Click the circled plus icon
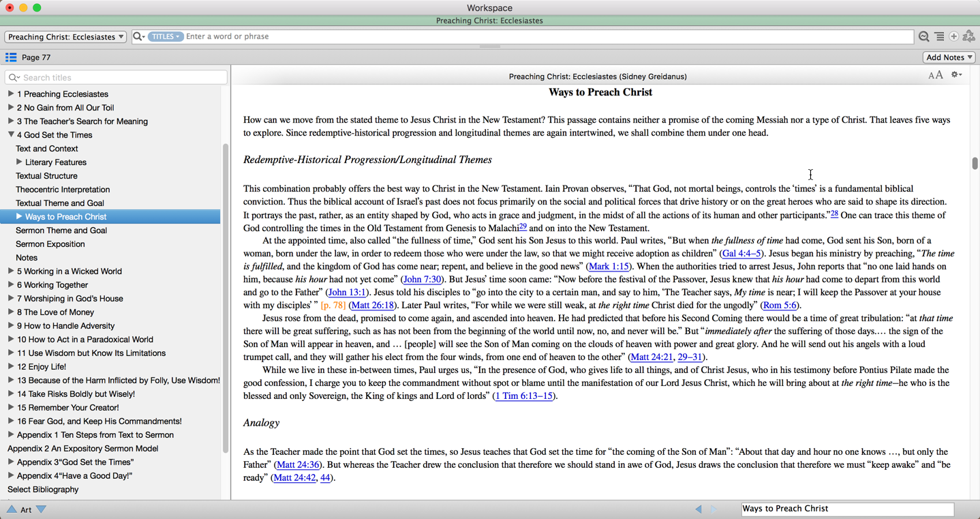The height and width of the screenshot is (519, 980). pos(953,37)
